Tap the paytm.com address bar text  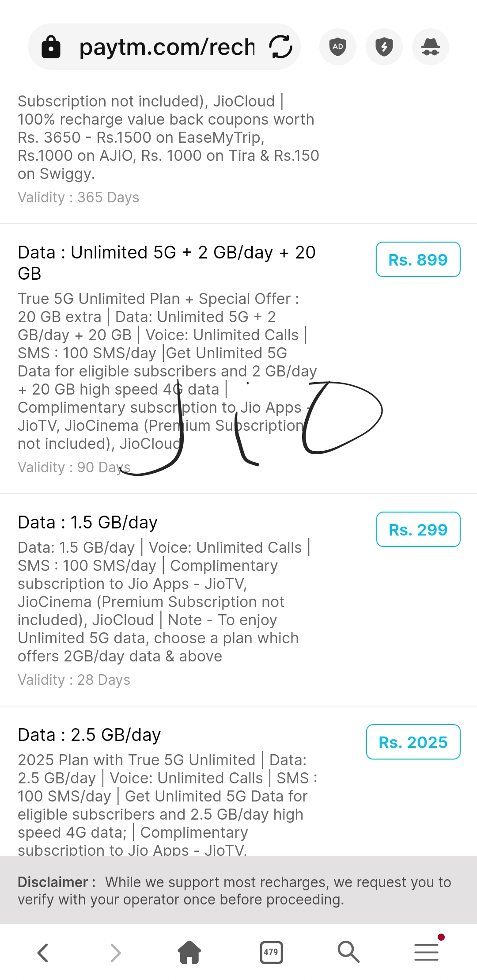coord(167,47)
